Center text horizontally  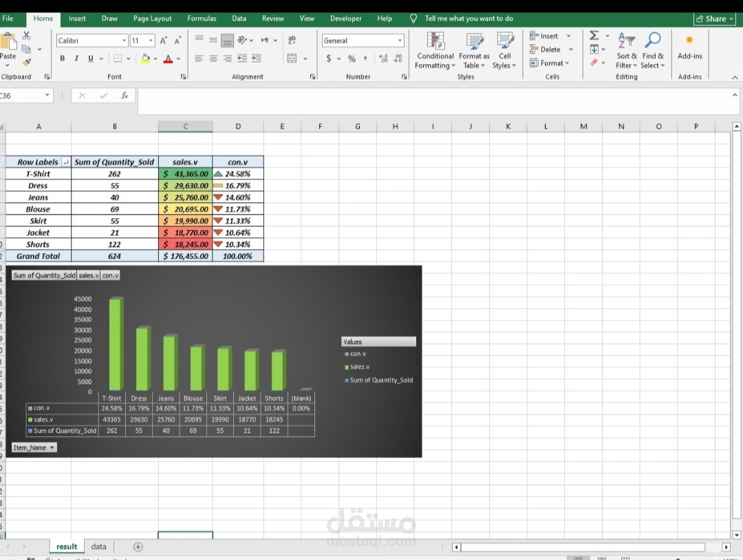[x=213, y=58]
